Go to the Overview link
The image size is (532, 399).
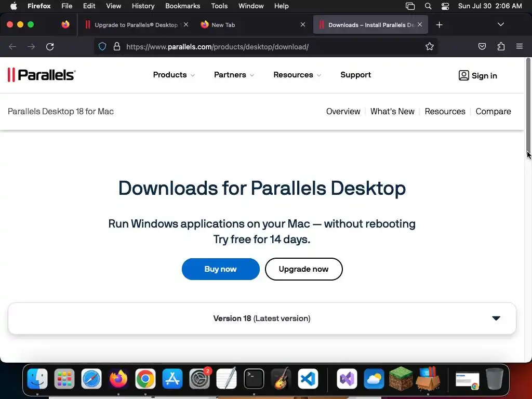click(343, 111)
